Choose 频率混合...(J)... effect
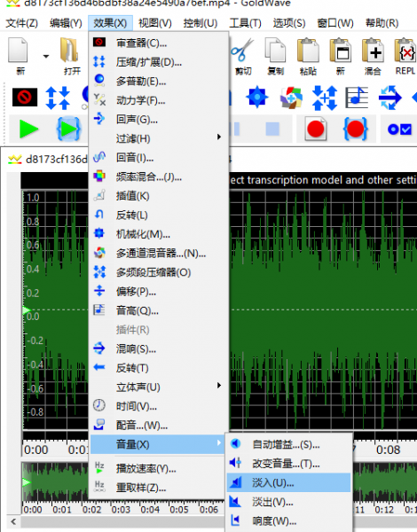417x532 pixels. pos(159,176)
